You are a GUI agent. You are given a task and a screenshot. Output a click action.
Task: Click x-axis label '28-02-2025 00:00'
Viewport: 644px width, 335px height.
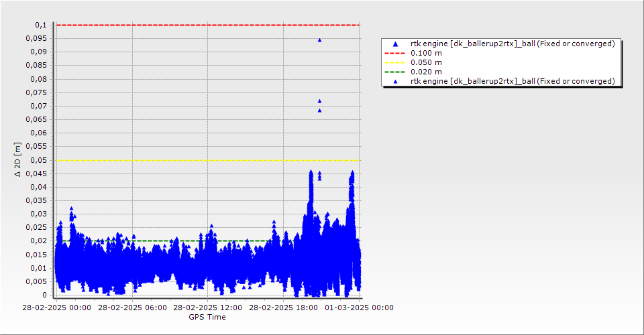(x=56, y=308)
